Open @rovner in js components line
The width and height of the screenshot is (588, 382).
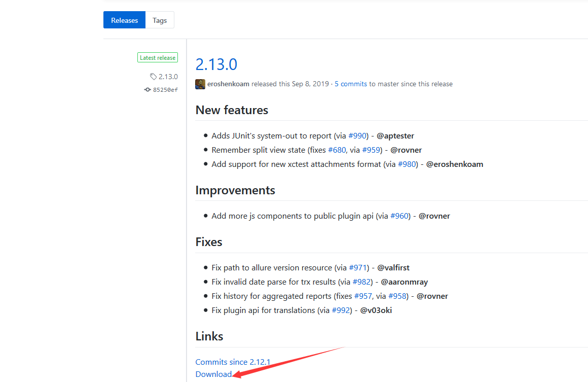click(x=434, y=216)
